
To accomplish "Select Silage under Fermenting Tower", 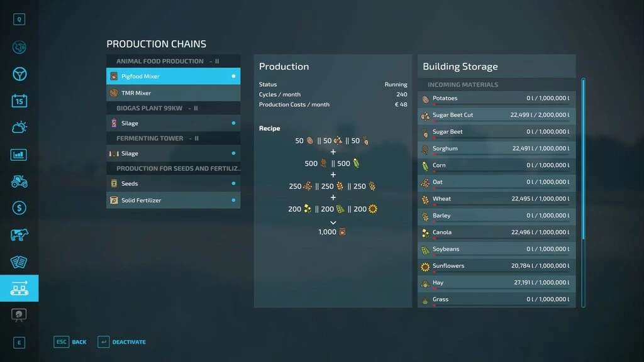I will tap(173, 153).
